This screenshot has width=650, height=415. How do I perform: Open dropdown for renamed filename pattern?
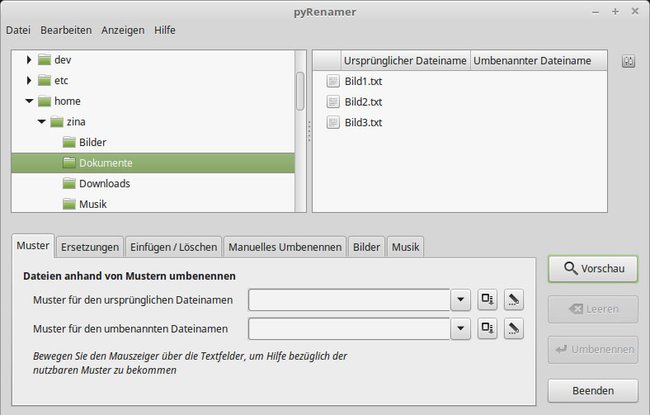click(460, 328)
